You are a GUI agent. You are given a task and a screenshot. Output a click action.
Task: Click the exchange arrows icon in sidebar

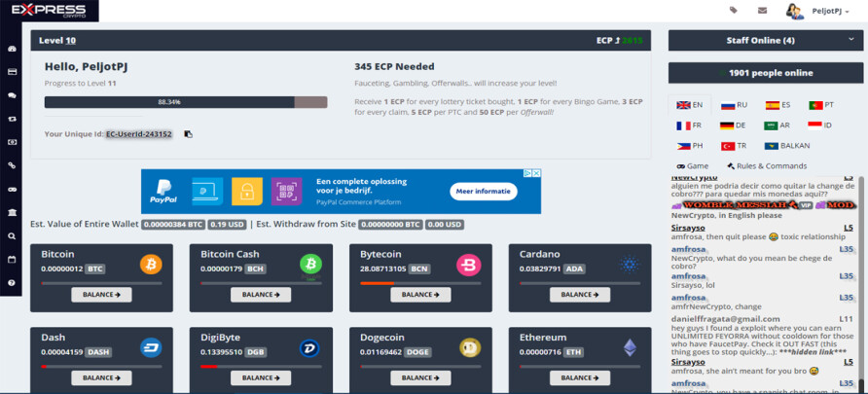pos(12,119)
